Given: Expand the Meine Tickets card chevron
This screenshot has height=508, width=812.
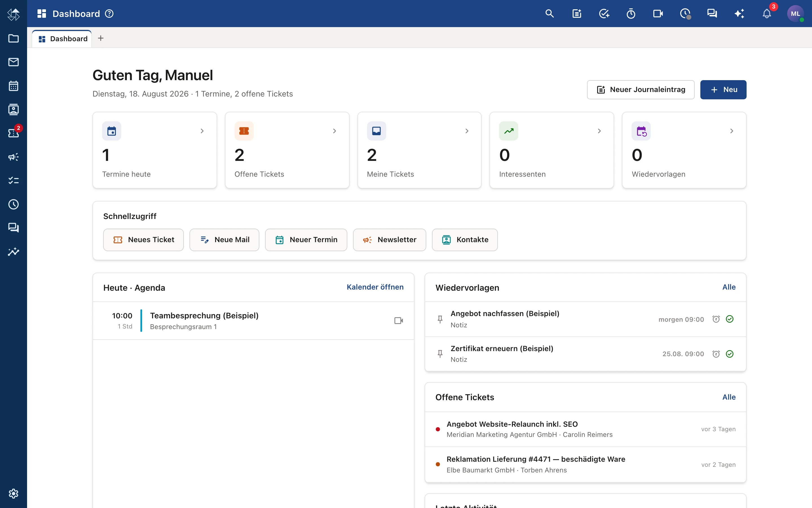Looking at the screenshot, I should [x=467, y=131].
